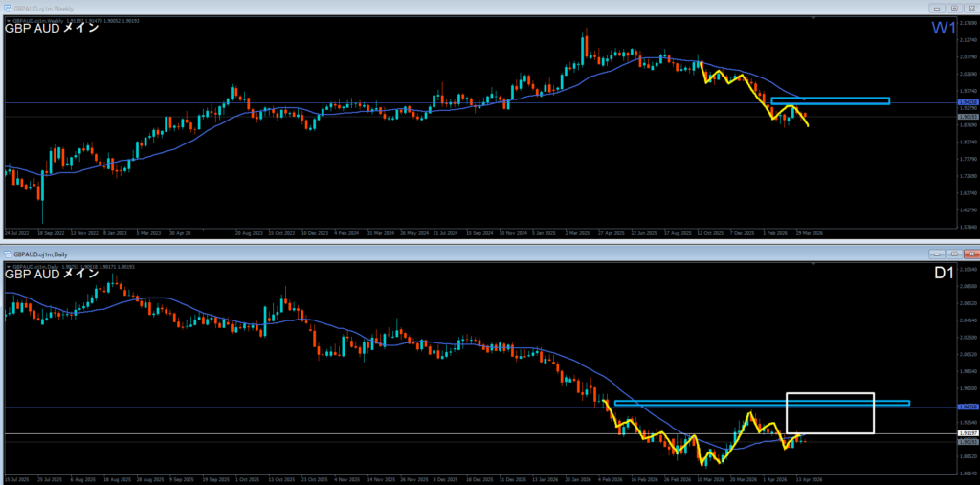Screen dimensions: 980x485
Task: Click the GBP AUD メイン label on Daily chart
Action: 52,274
